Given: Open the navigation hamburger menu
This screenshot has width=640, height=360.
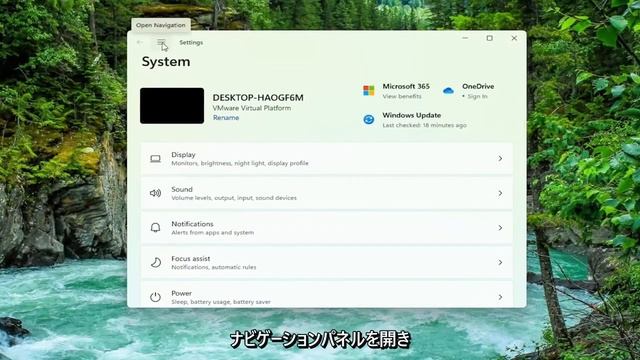Looking at the screenshot, I should point(161,42).
